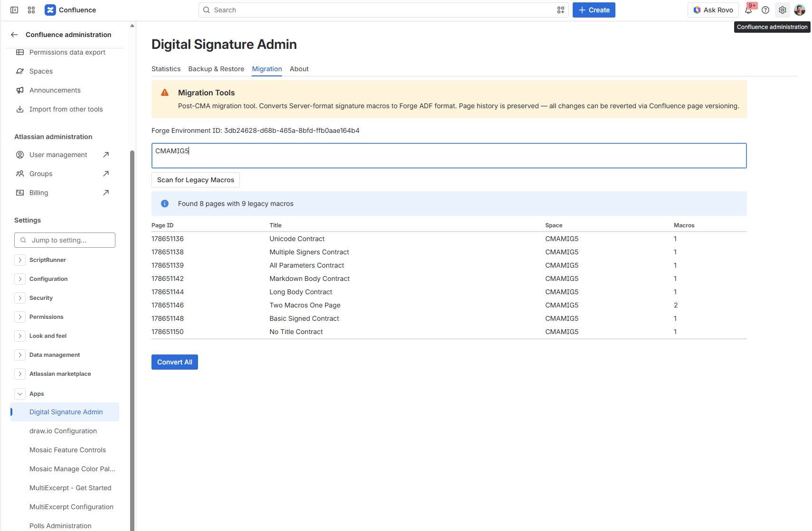The height and width of the screenshot is (531, 812).
Task: Click the Ask Rovo logo icon
Action: pos(697,10)
